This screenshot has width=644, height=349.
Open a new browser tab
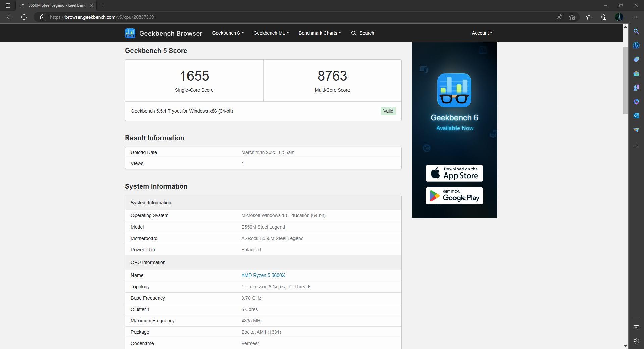102,5
